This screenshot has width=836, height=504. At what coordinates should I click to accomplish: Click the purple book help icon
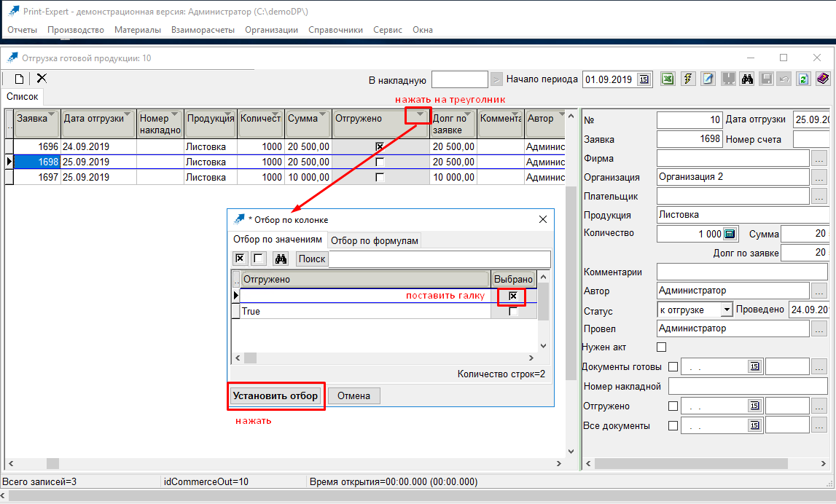click(822, 79)
